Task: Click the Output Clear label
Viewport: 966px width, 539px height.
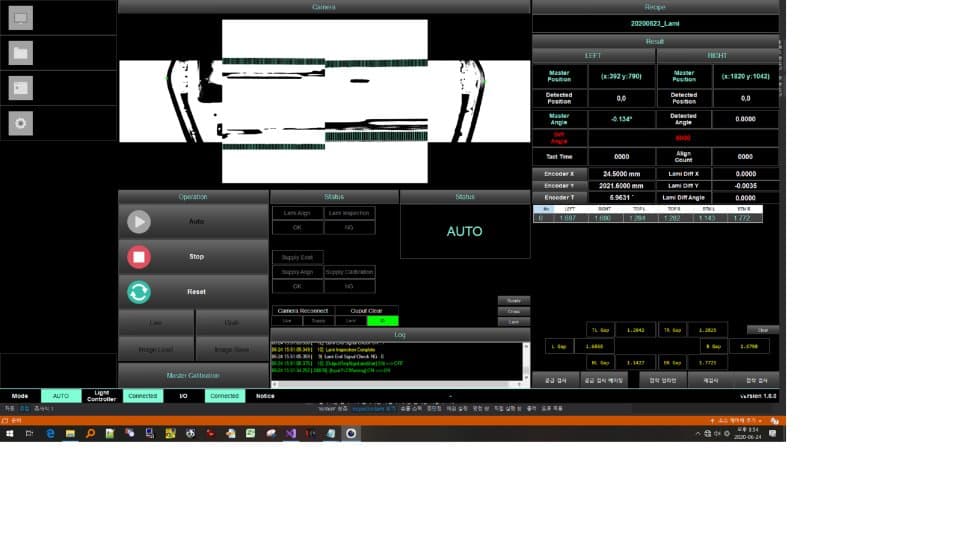Action: click(x=367, y=311)
